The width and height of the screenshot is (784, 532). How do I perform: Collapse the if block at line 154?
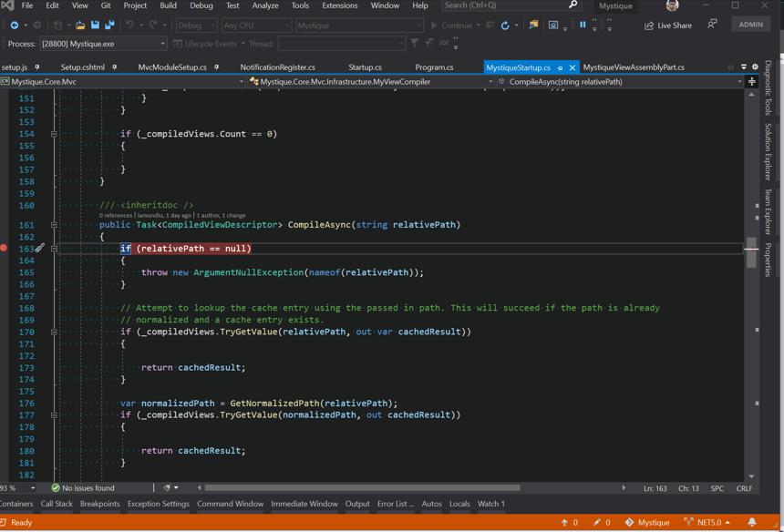coord(54,134)
